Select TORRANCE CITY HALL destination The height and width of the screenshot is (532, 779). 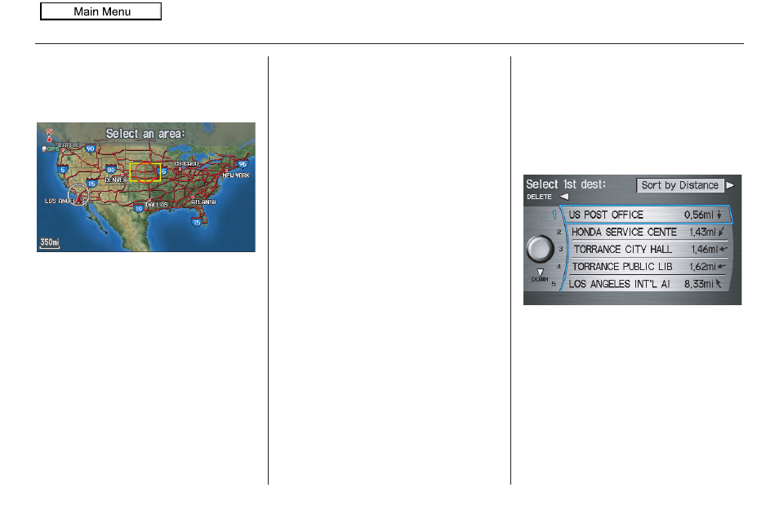(x=649, y=249)
